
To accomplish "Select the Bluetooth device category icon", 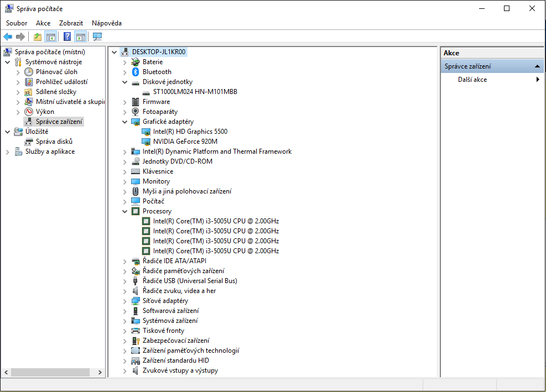I will tap(136, 72).
